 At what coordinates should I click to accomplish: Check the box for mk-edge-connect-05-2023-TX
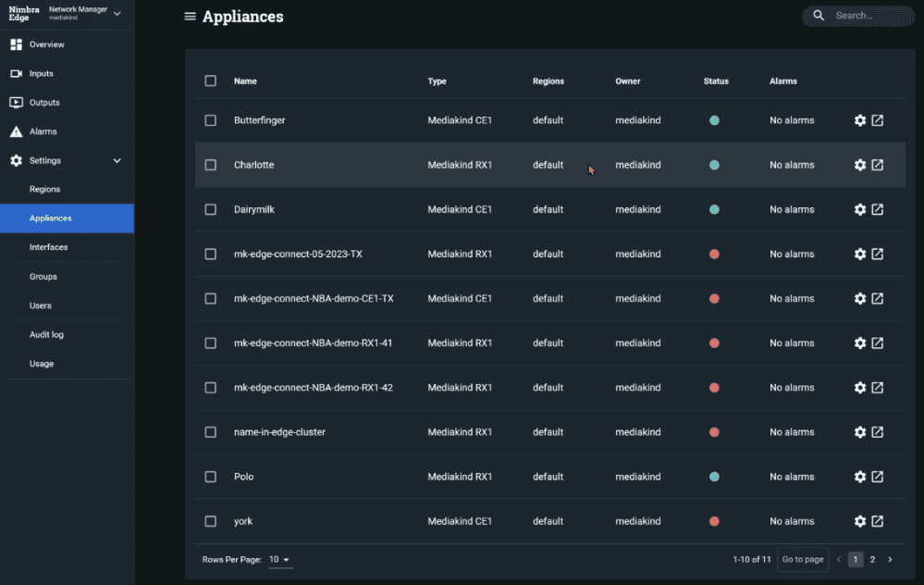pos(211,254)
